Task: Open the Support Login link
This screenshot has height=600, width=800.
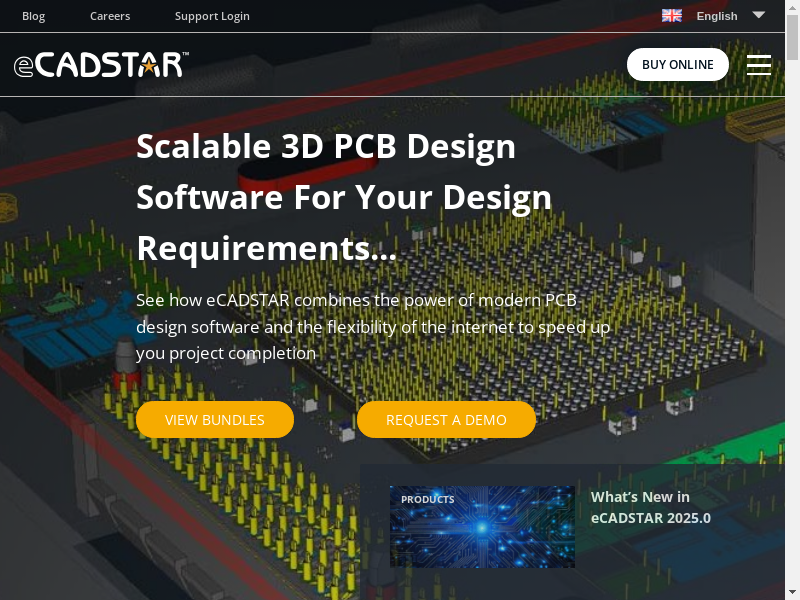Action: tap(212, 16)
